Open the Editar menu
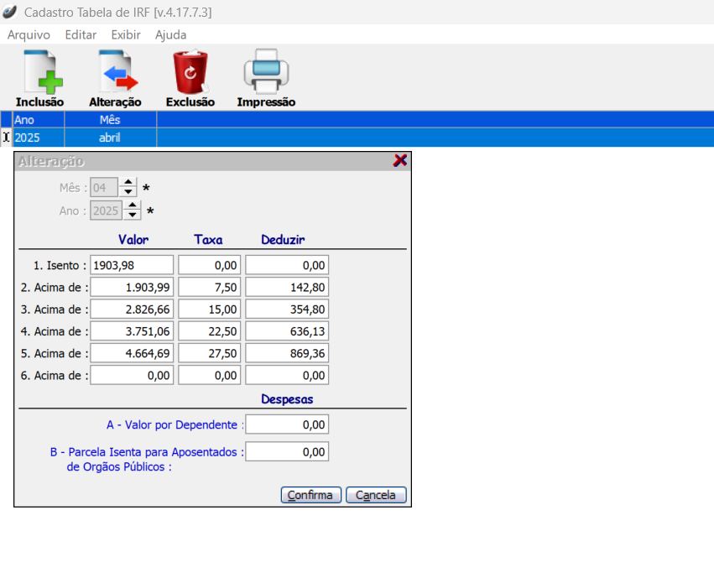Viewport: 714px width, 588px height. [x=81, y=35]
